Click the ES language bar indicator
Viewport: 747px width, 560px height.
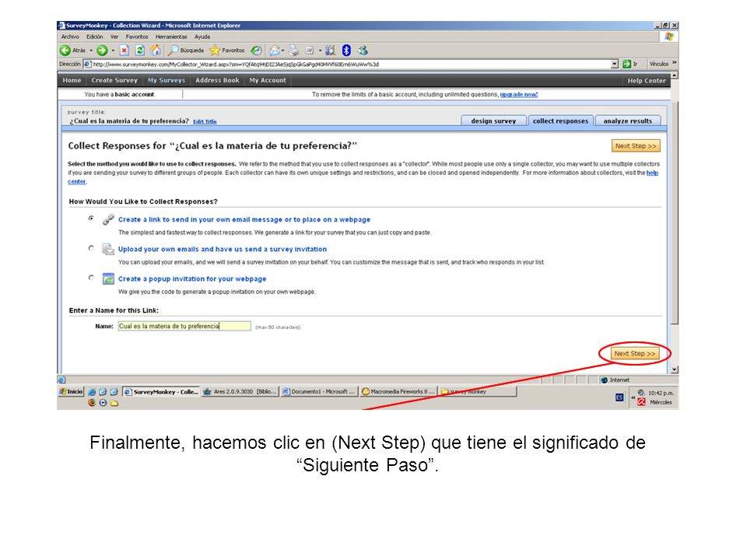click(619, 397)
